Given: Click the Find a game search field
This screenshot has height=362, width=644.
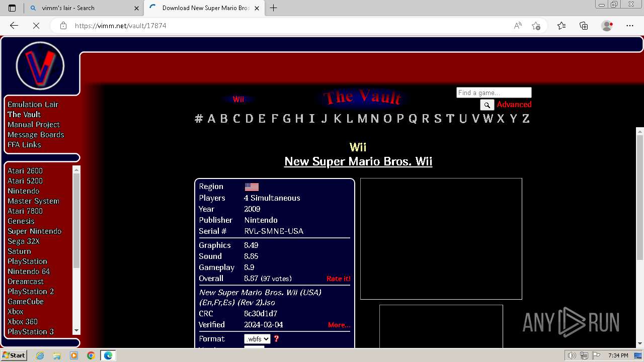Looking at the screenshot, I should tap(494, 93).
